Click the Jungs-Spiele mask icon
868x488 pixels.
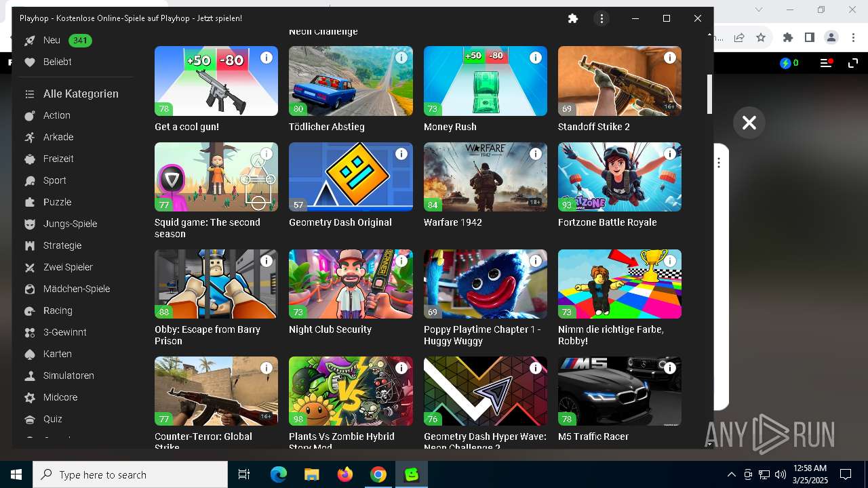30,224
